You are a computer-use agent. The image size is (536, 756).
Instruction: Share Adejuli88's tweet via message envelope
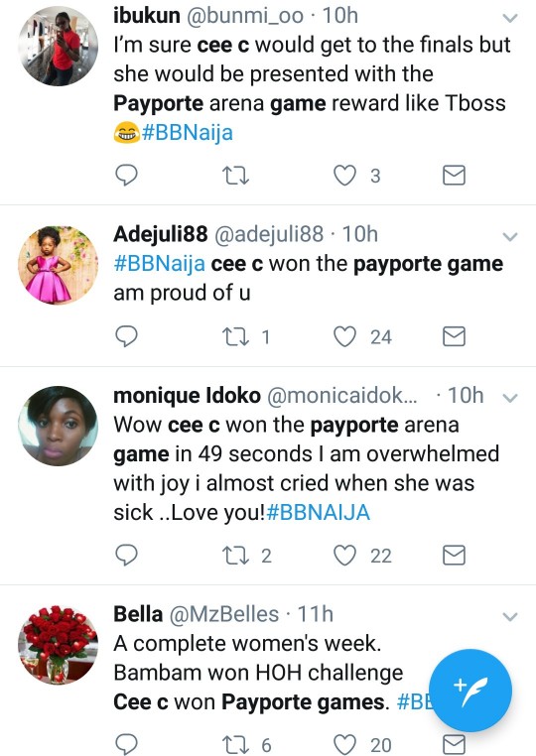(x=454, y=336)
